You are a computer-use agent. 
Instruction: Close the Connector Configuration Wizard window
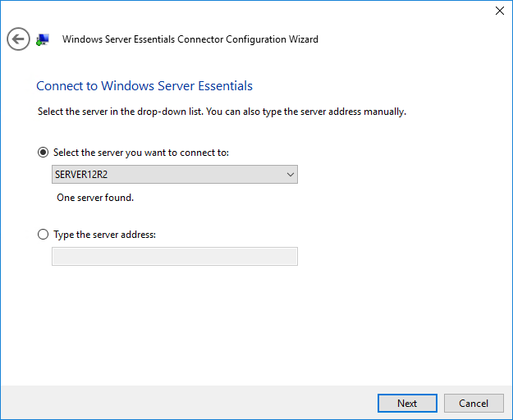[499, 11]
